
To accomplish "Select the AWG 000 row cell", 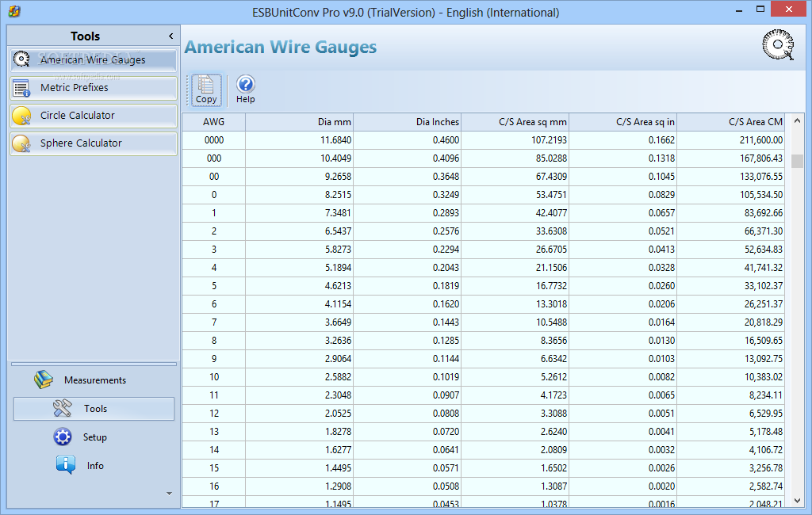I will click(x=213, y=158).
